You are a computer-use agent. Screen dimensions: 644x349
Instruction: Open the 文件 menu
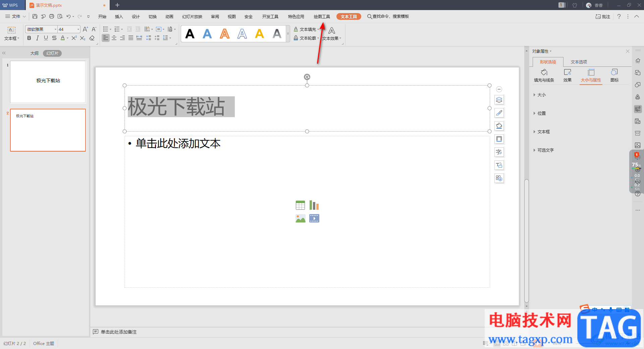(x=16, y=16)
